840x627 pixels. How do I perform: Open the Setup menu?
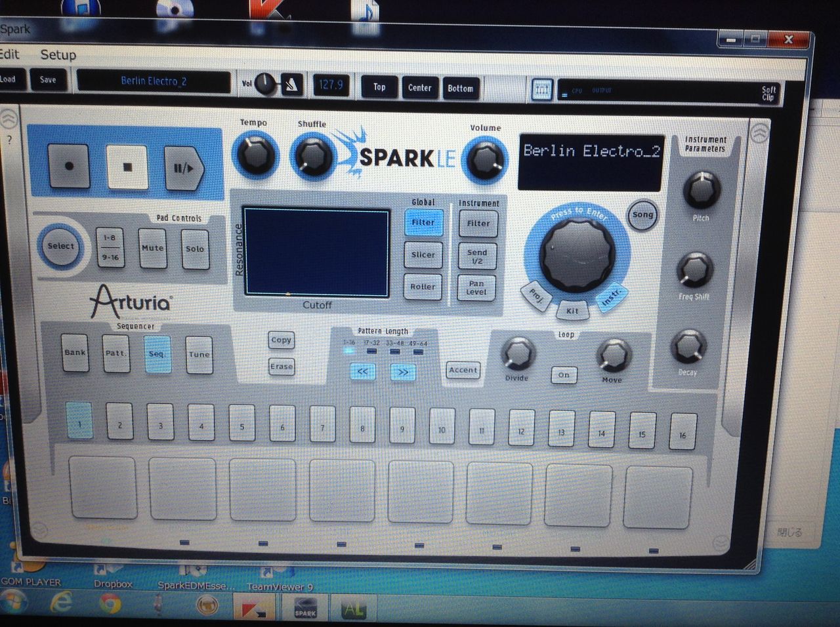[x=58, y=55]
